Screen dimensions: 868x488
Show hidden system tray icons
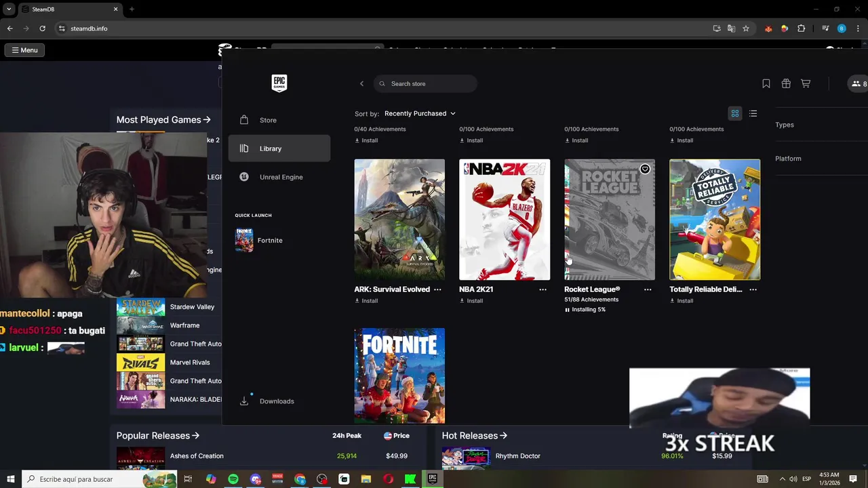point(782,479)
